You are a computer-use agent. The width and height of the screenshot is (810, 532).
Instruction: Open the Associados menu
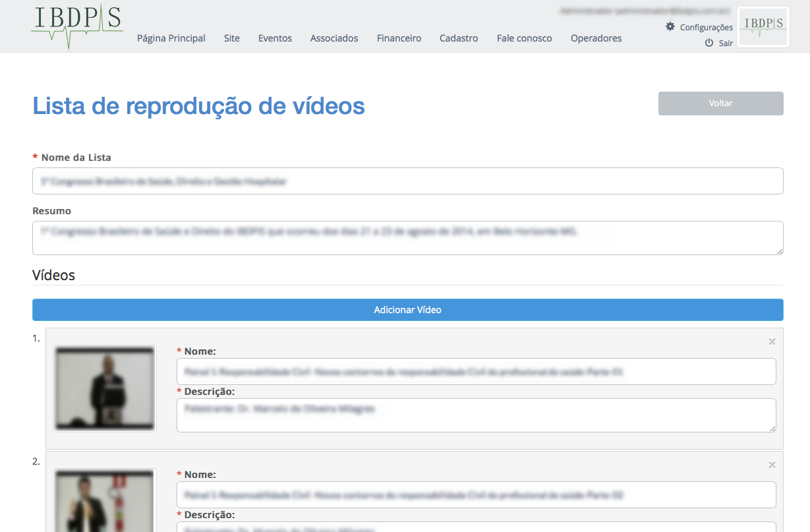[x=334, y=38]
